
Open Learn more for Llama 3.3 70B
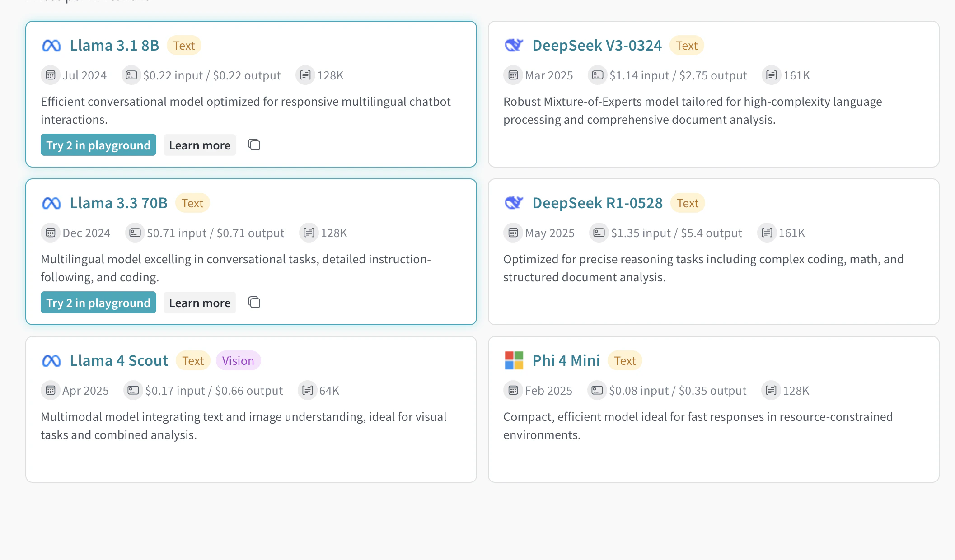200,303
